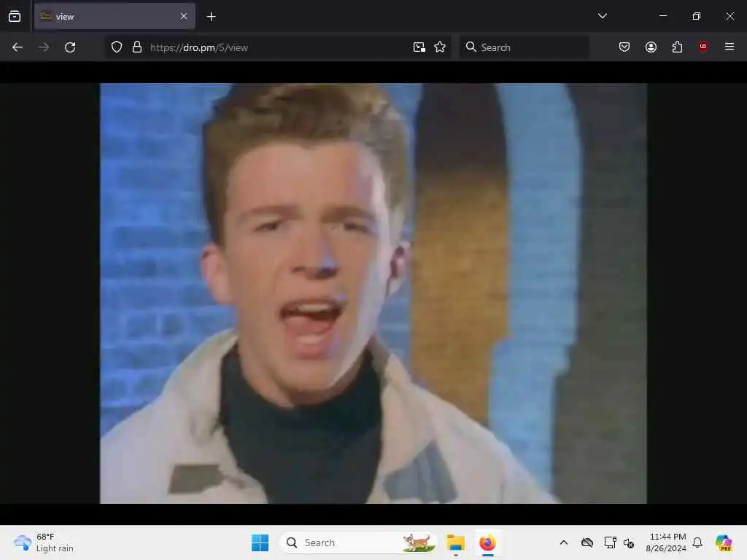Open muted volume tray icon
Screen dimensions: 747x560
629,542
